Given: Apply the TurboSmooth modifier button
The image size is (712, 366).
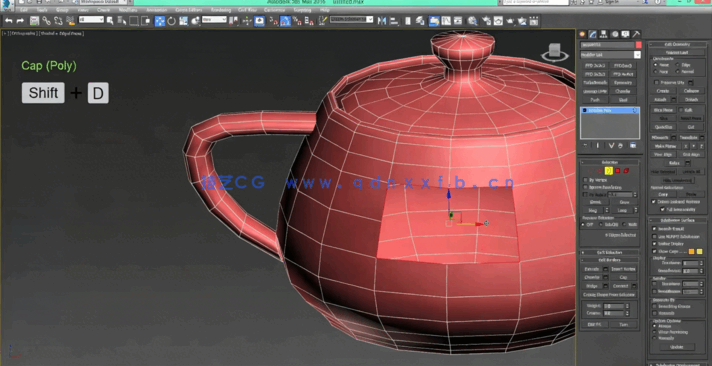Looking at the screenshot, I should 595,83.
